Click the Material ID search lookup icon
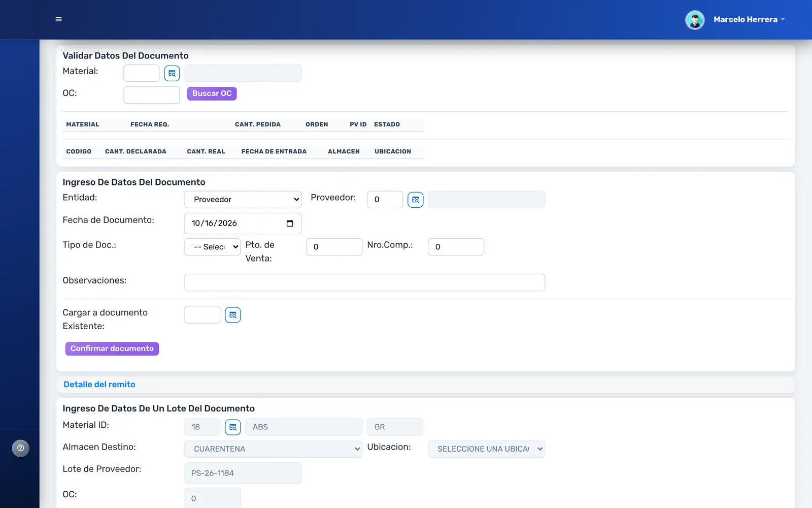812x508 pixels. 233,427
